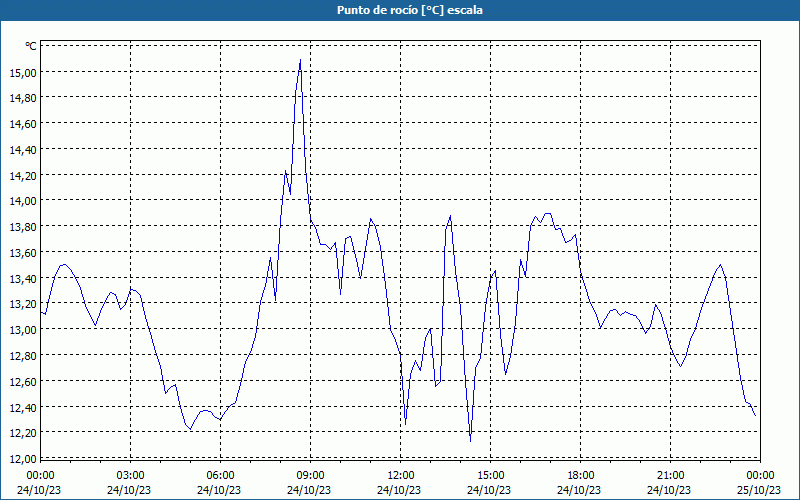Image resolution: width=800 pixels, height=500 pixels.
Task: Click the dew point curve peak above 15,00
Action: click(301, 60)
